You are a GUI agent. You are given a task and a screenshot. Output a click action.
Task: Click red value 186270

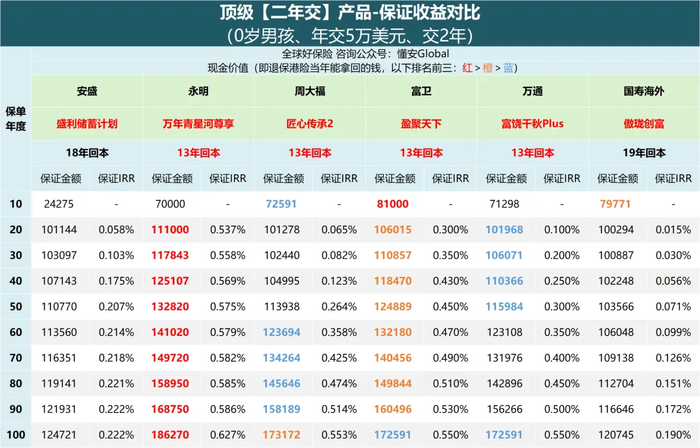coord(170,435)
